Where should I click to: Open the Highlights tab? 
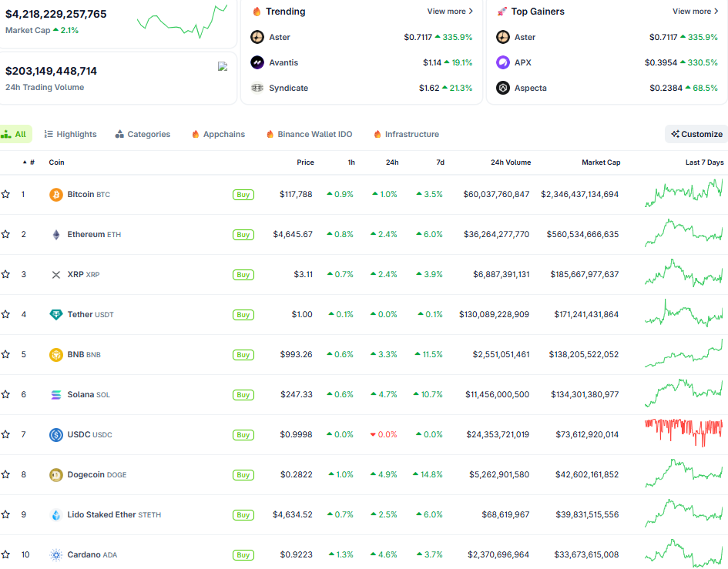70,134
